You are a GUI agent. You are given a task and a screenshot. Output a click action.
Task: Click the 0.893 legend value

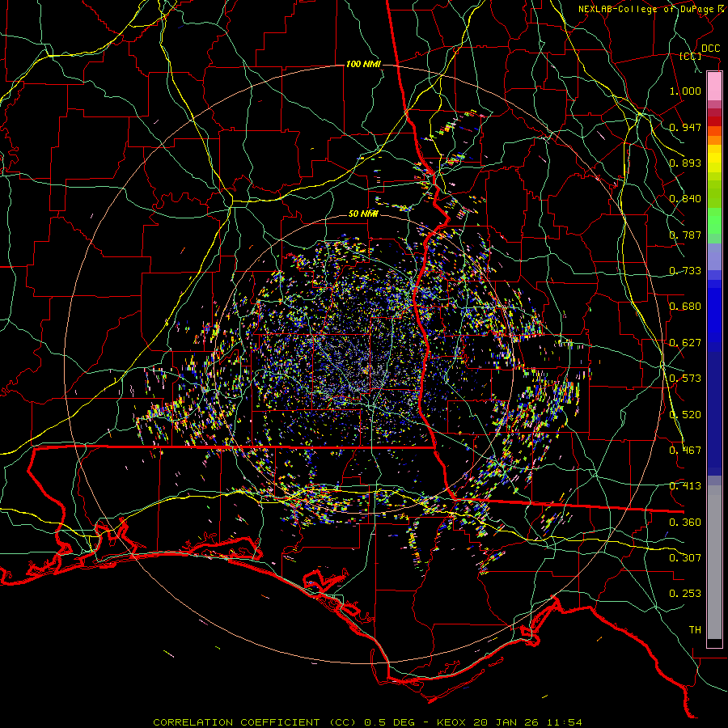(x=685, y=163)
